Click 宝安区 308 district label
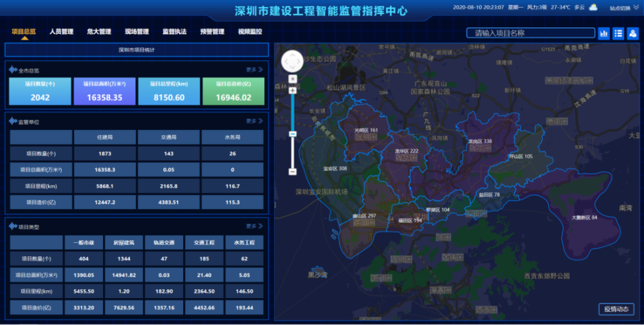This screenshot has width=644, height=325. pos(335,168)
